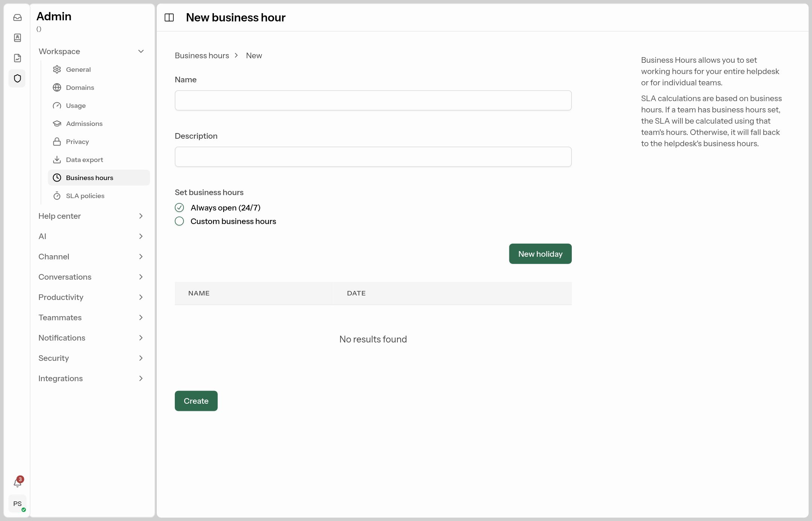Image resolution: width=812 pixels, height=521 pixels.
Task: Click the New holiday button
Action: tap(540, 254)
